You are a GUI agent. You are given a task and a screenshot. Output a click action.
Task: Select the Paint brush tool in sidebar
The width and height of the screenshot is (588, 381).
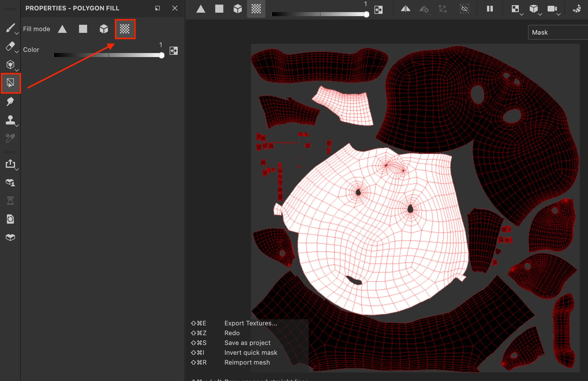pyautogui.click(x=10, y=28)
